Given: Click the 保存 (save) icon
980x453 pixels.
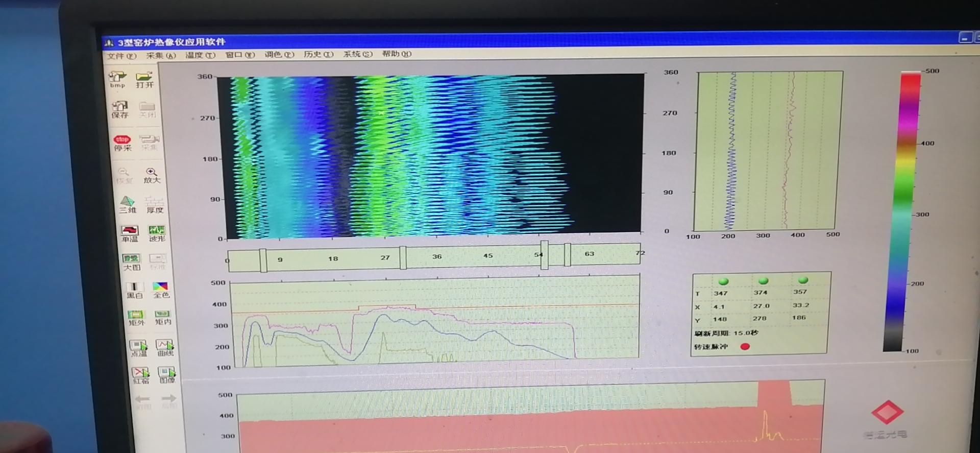Looking at the screenshot, I should 120,108.
